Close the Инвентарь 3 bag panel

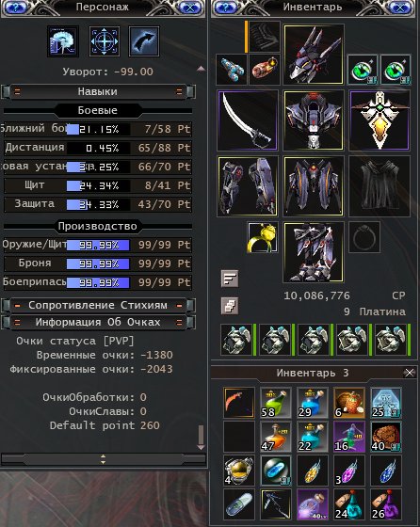[x=410, y=373]
